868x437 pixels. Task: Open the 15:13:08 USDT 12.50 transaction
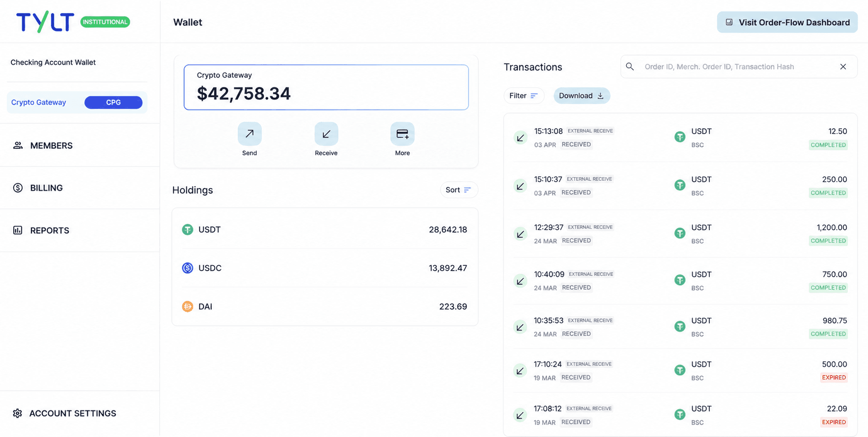[680, 137]
